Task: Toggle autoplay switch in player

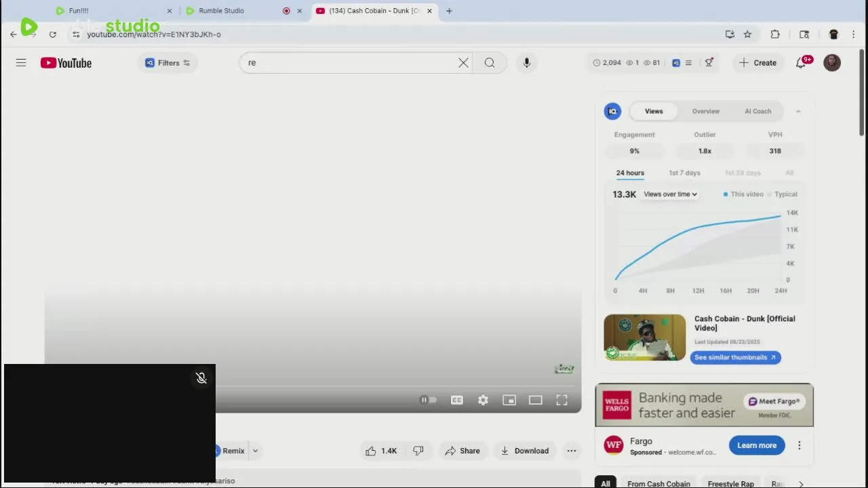Action: click(428, 401)
